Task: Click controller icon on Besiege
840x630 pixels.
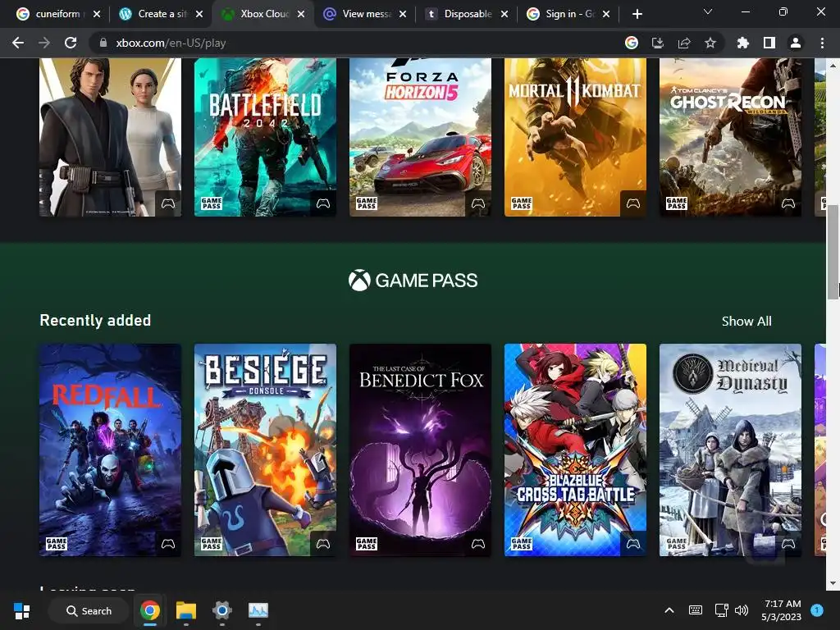Action: (x=323, y=544)
